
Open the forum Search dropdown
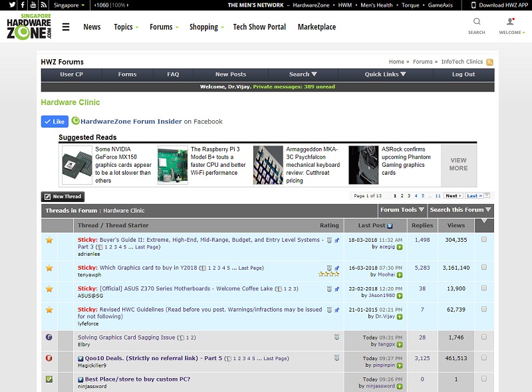(303, 74)
